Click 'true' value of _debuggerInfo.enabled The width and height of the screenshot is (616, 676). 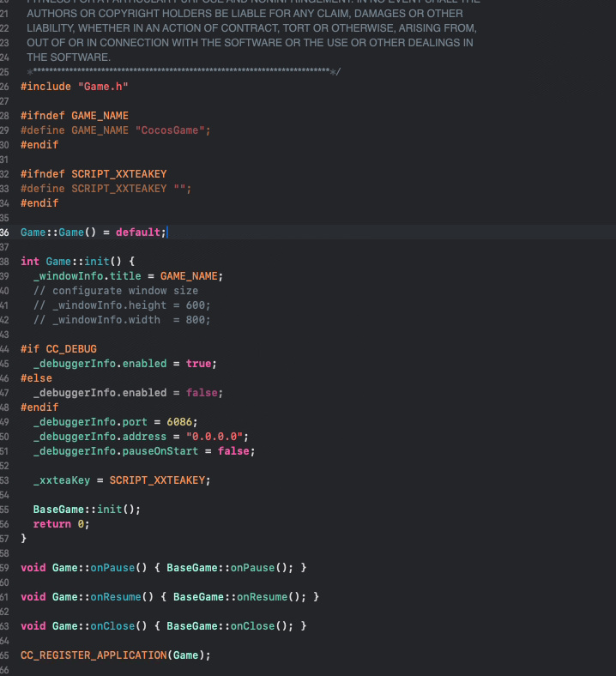[x=198, y=364]
